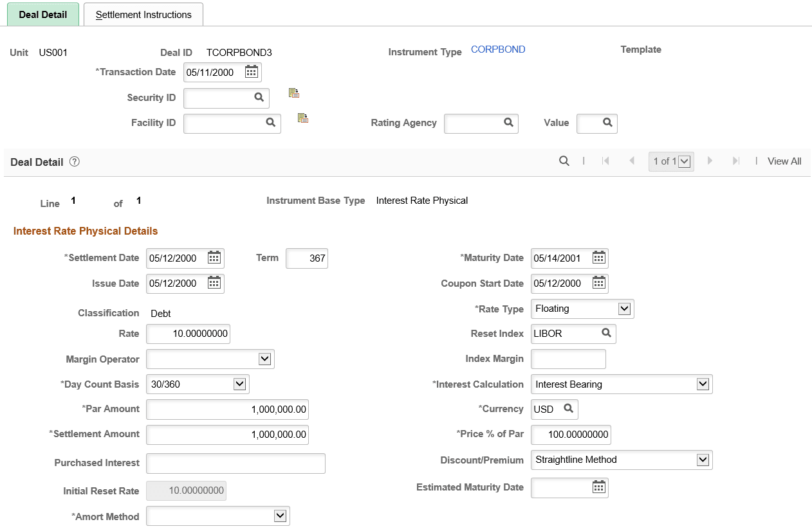Viewport: 812px width, 531px height.
Task: Open the Day Count Basis dropdown
Action: [239, 384]
